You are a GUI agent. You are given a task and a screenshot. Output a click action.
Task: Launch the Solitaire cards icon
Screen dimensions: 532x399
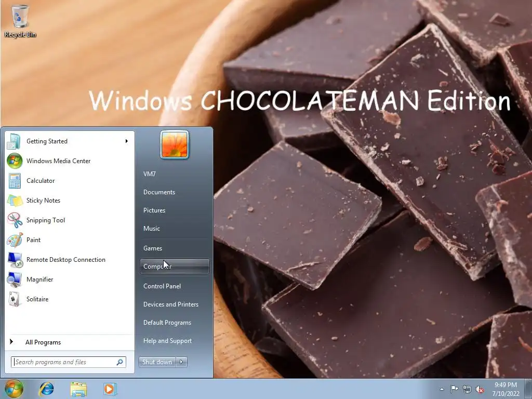click(x=14, y=299)
